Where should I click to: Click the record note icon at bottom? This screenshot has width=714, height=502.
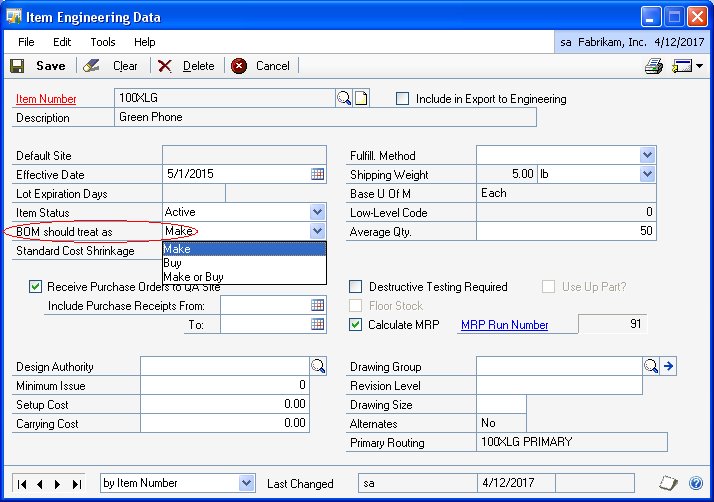coord(668,483)
